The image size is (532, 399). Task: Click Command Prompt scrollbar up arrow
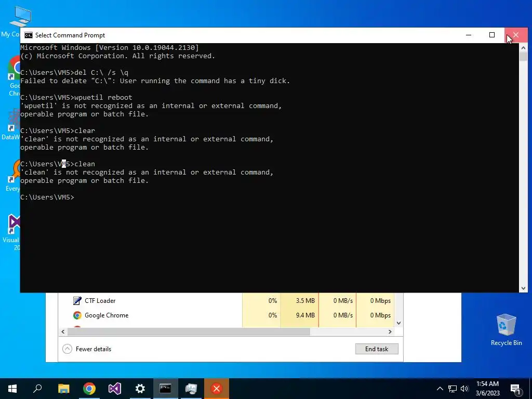(x=523, y=48)
